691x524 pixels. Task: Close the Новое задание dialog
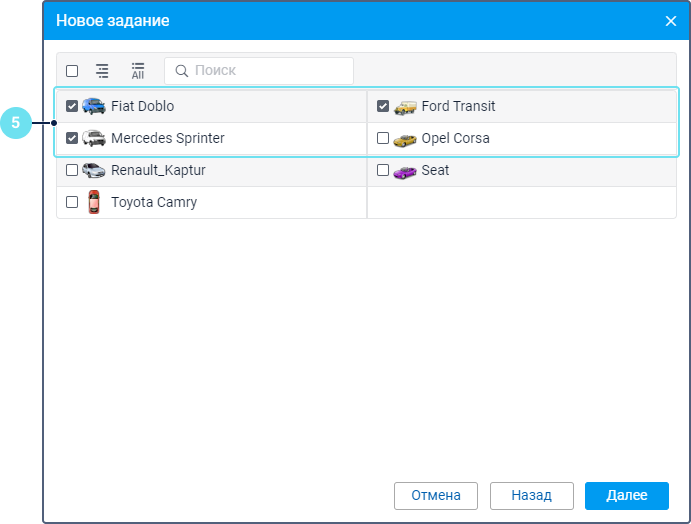coord(671,21)
